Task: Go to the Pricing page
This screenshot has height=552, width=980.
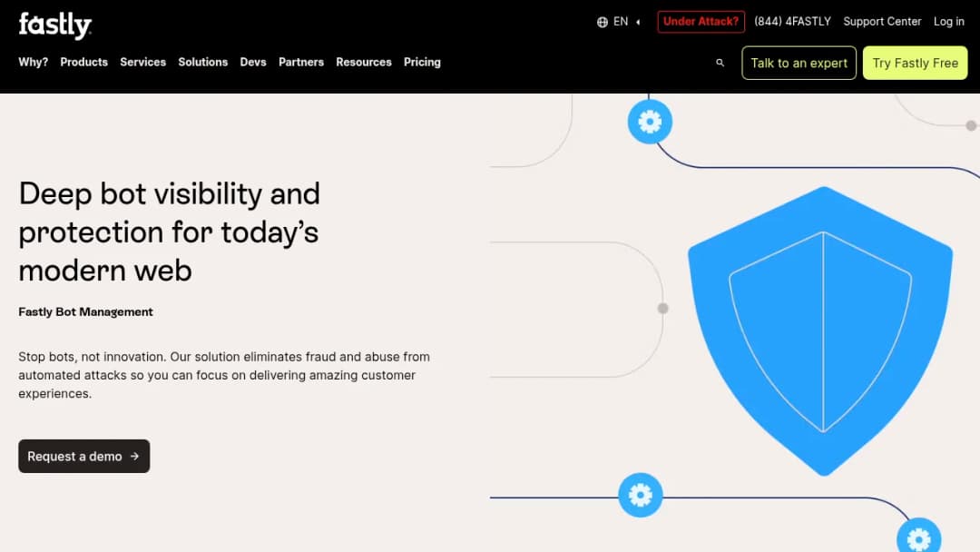Action: 422,62
